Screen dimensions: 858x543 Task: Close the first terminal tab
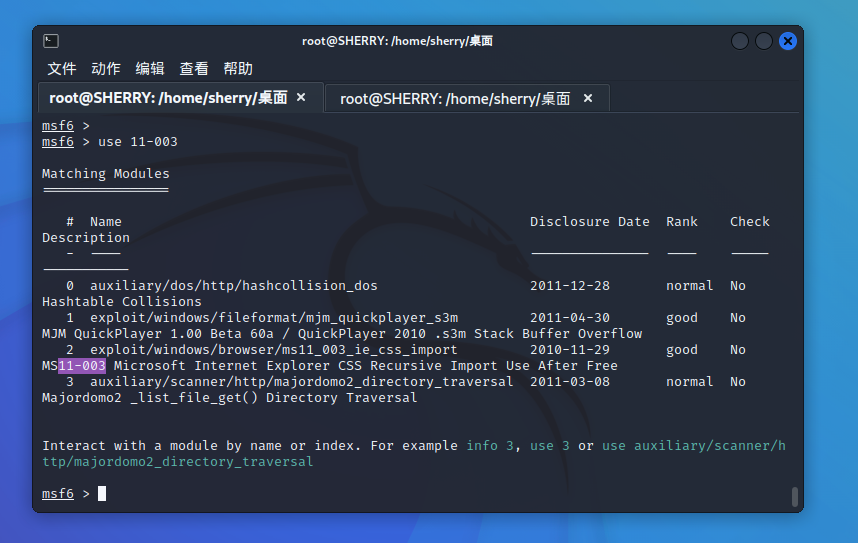pyautogui.click(x=301, y=97)
